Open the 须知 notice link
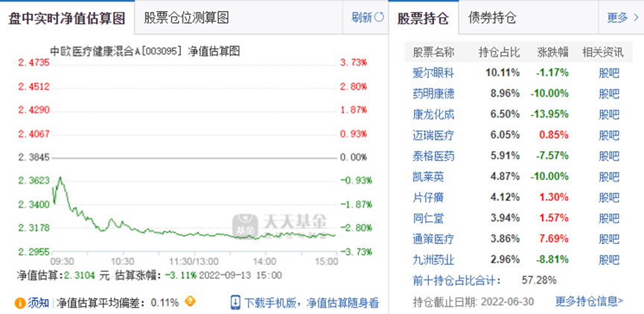 tap(39, 304)
